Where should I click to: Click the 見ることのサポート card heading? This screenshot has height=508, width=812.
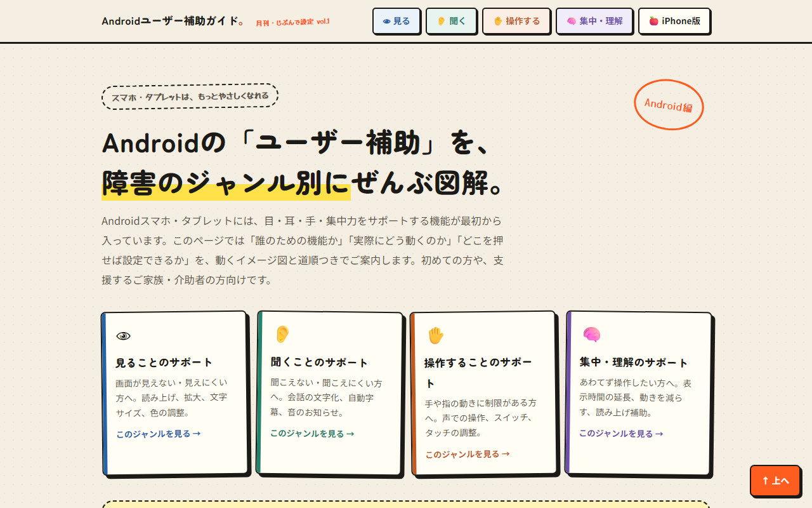[x=164, y=363]
